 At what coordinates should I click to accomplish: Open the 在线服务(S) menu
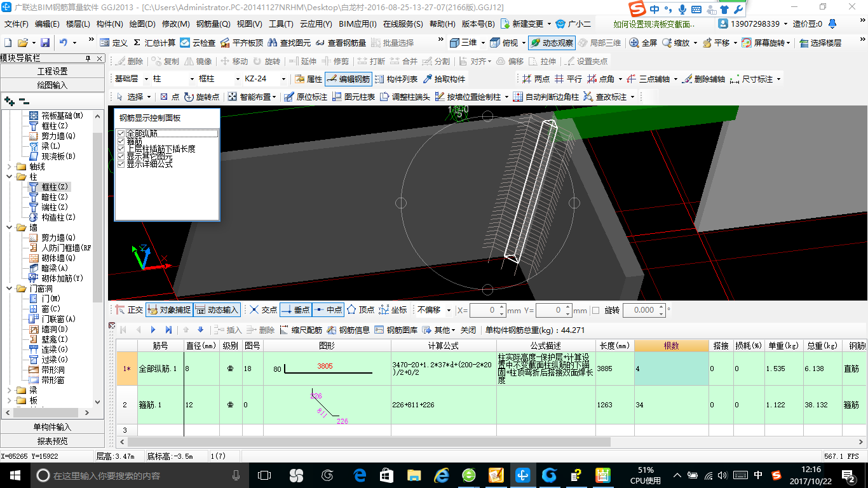pos(403,24)
